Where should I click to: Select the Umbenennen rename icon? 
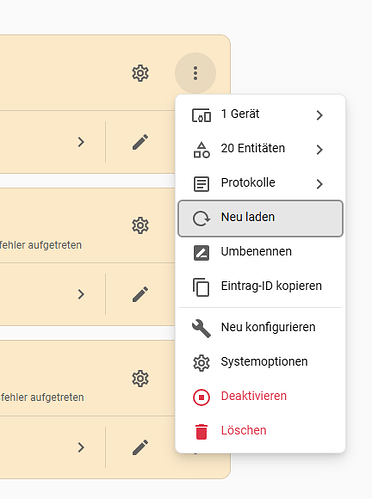(x=201, y=253)
